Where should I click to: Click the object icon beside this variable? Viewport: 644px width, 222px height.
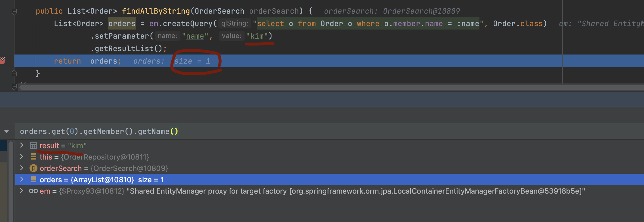pyautogui.click(x=33, y=157)
